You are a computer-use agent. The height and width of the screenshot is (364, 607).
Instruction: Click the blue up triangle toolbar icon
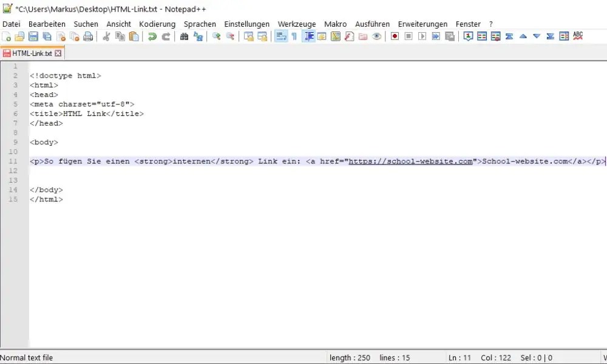(x=523, y=36)
